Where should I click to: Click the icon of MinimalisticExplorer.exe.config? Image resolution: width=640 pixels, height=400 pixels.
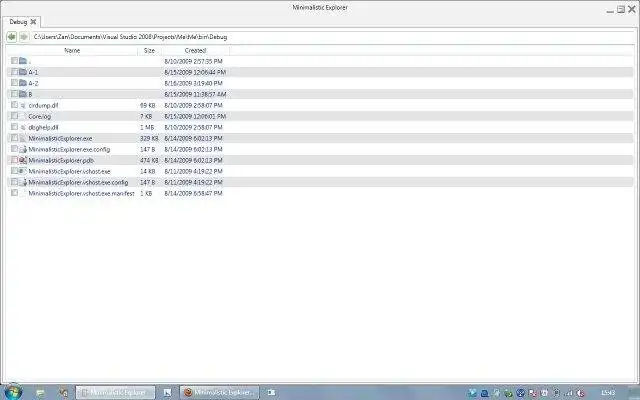[23, 149]
